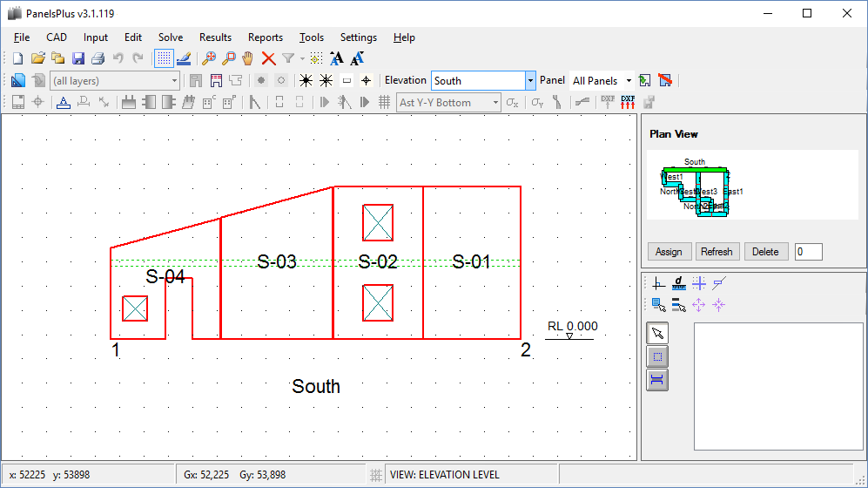Click the distance measure ruler icon
The height and width of the screenshot is (488, 868).
tap(679, 283)
